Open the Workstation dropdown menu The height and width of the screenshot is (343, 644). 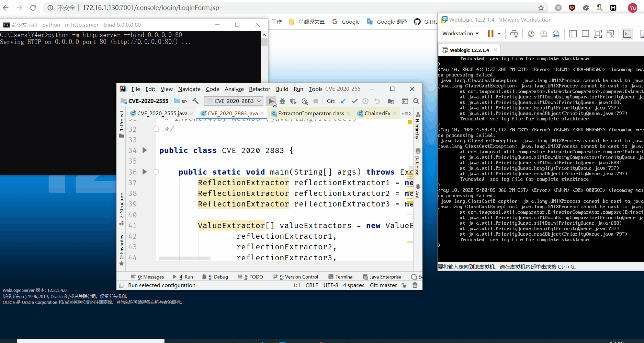460,33
